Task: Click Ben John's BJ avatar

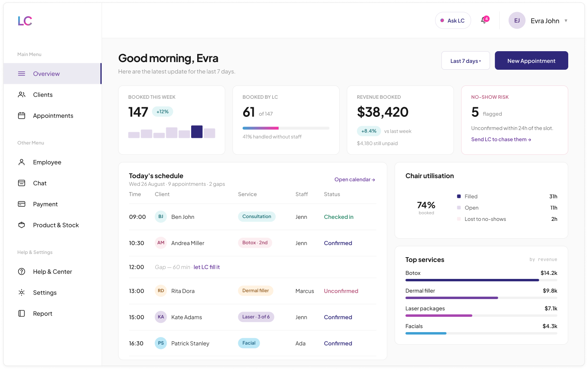Action: point(161,217)
